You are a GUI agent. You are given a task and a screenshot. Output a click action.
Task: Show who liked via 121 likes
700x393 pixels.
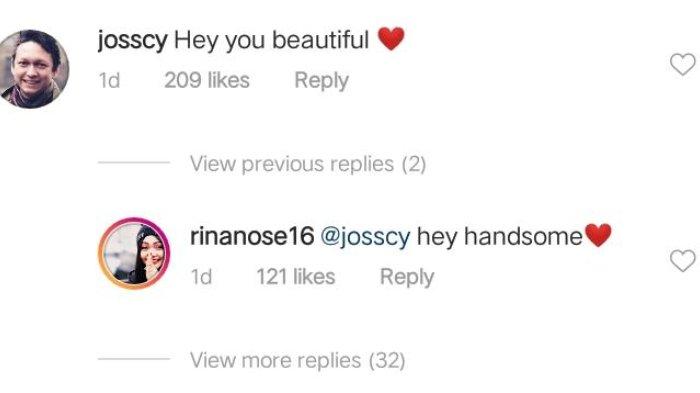click(296, 276)
